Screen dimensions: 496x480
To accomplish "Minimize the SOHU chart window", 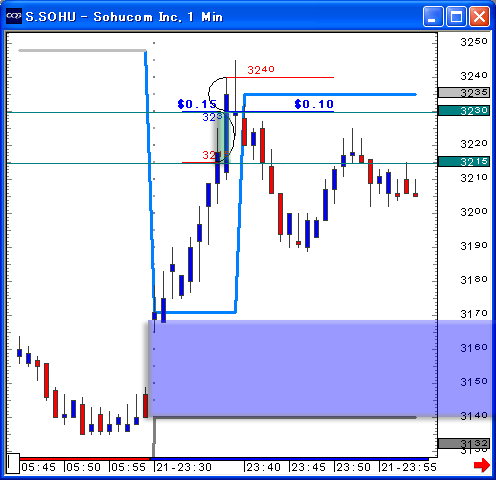I will click(433, 16).
